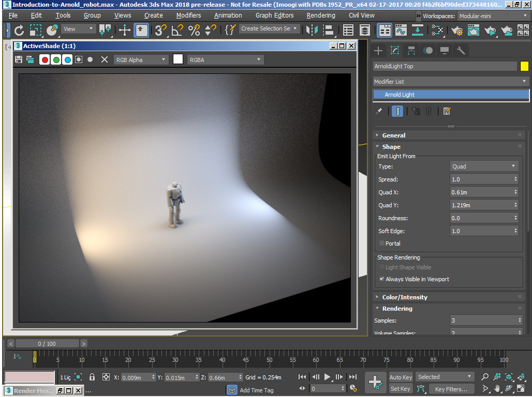Viewport: 532px width, 397px height.
Task: Enable the red channel in ActiveShade
Action: click(x=45, y=59)
